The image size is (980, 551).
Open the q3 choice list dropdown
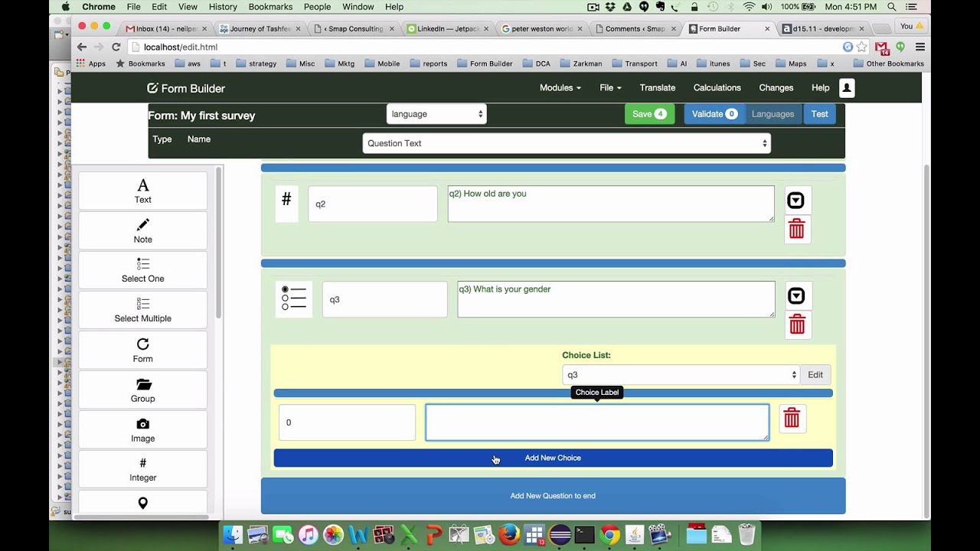tap(681, 374)
